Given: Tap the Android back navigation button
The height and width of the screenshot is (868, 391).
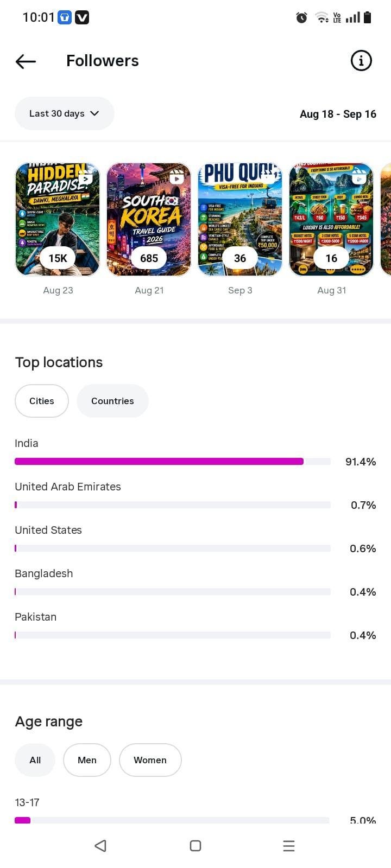Looking at the screenshot, I should [100, 846].
